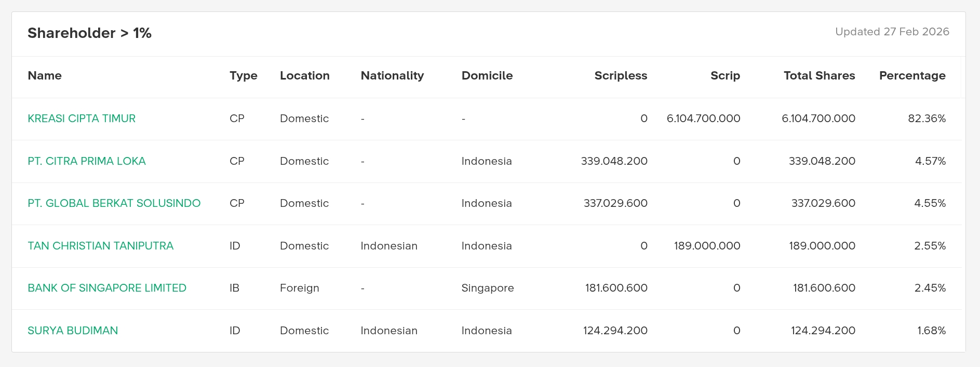Select the 181.600.600 Scripless value
Image resolution: width=980 pixels, height=367 pixels.
[616, 288]
